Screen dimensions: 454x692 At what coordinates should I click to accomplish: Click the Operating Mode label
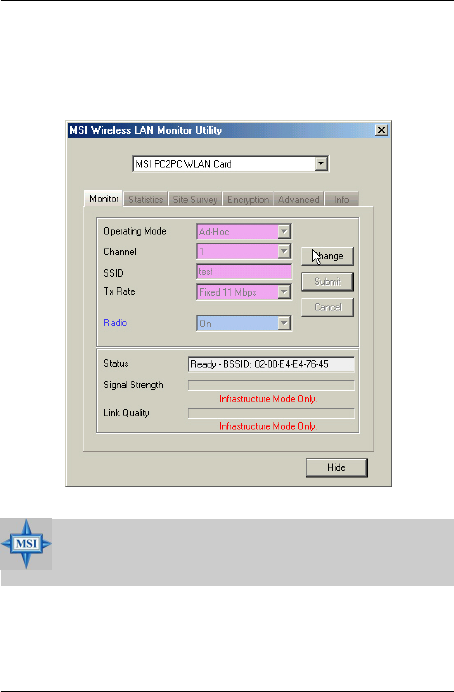click(135, 231)
